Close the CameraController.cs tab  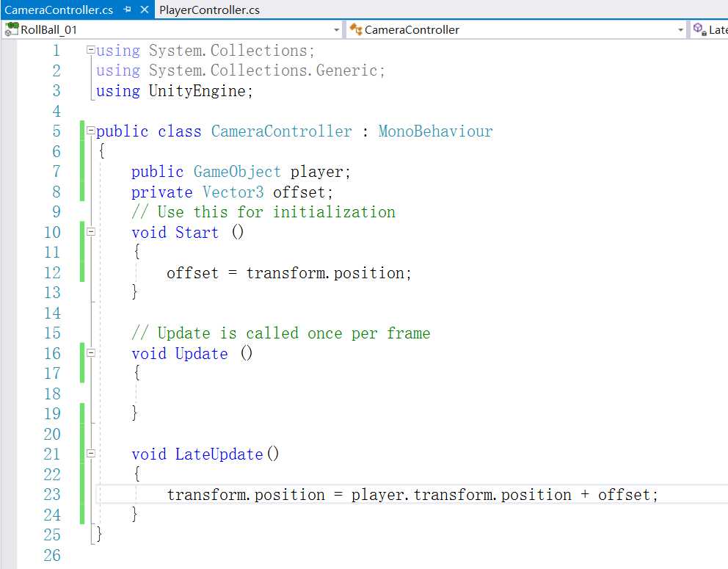click(145, 10)
